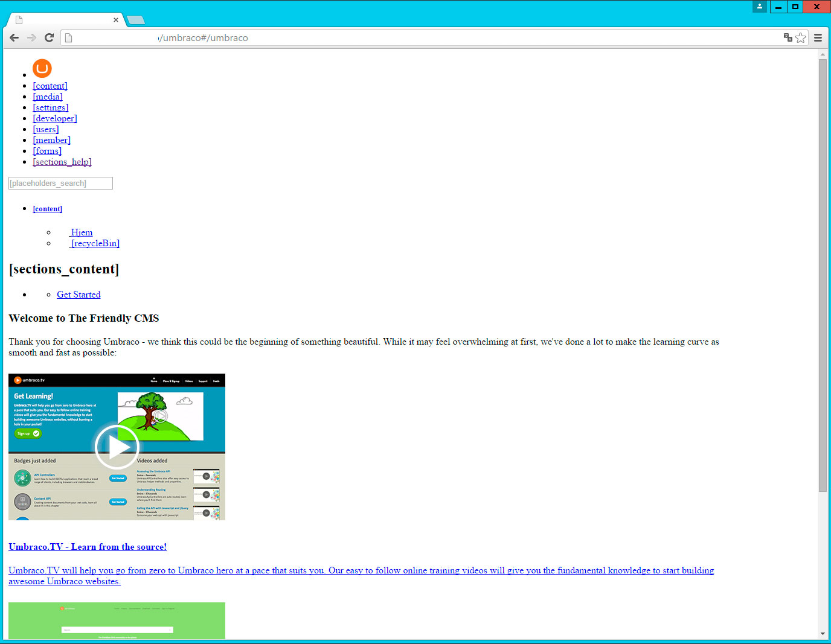The image size is (831, 644).
Task: Click the green Our Umbraco thumbnail image
Action: 117,620
